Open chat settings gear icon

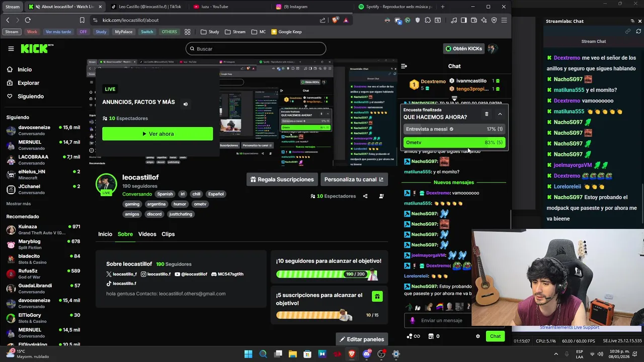point(478,336)
